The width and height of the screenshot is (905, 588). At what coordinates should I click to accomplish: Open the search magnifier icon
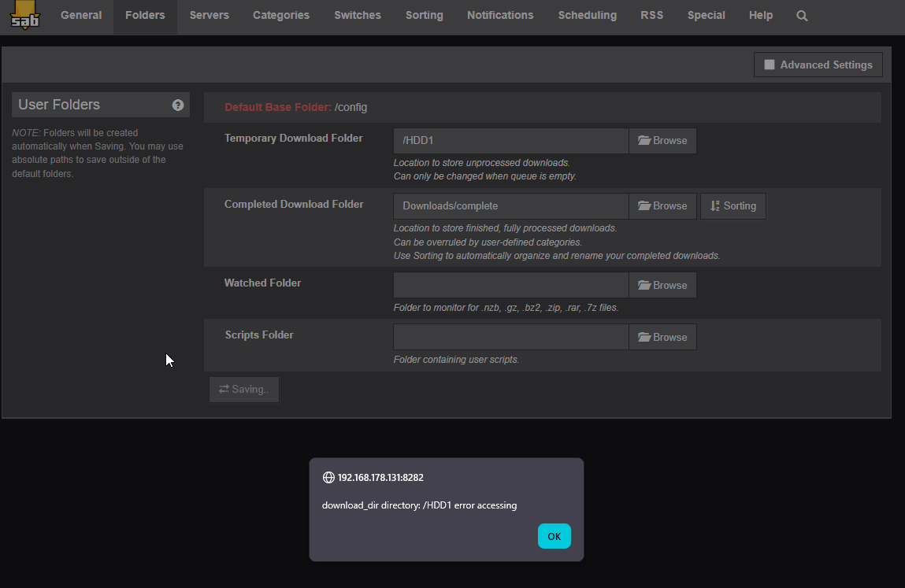tap(802, 16)
